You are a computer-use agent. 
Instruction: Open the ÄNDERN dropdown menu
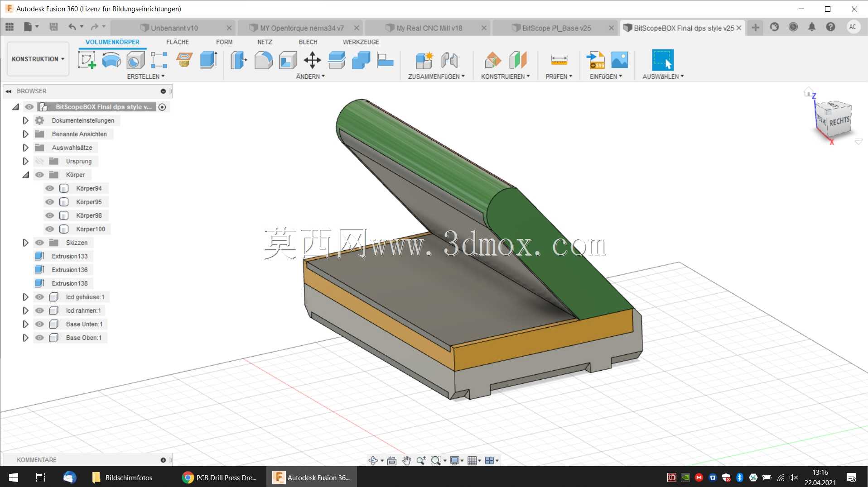tap(310, 76)
